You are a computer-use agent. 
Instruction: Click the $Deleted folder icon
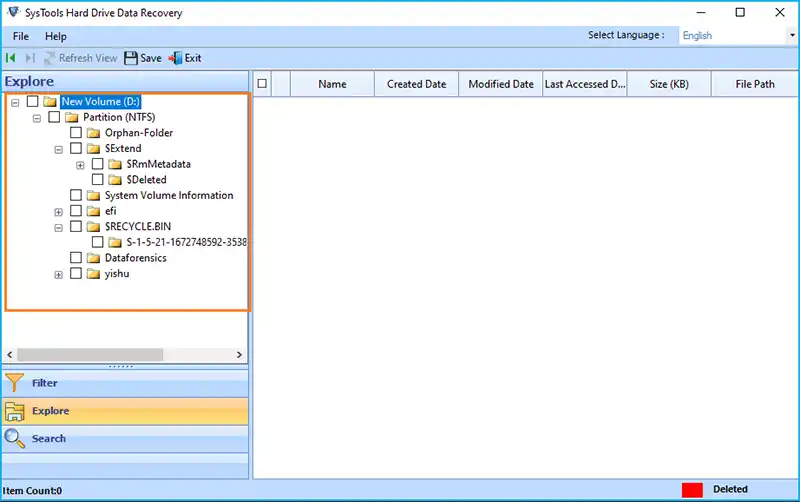coord(115,180)
